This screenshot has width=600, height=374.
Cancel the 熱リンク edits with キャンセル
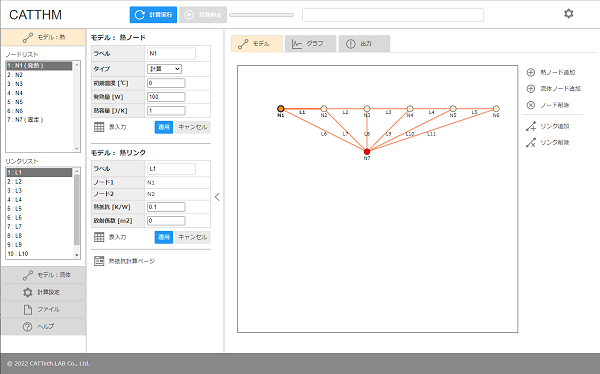tap(192, 237)
